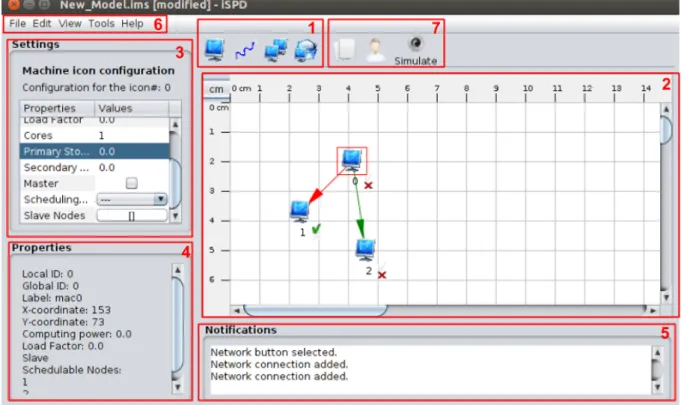Click Notifications scroll up arrow

[x=657, y=352]
